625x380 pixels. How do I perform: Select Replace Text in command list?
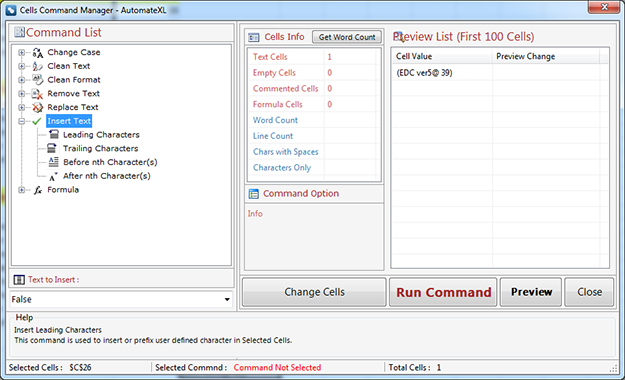(73, 107)
